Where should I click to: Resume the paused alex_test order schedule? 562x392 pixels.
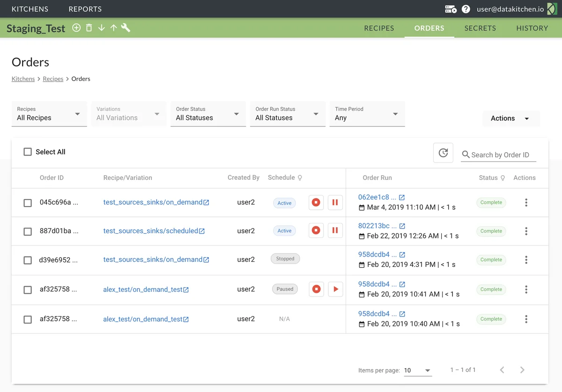(x=335, y=289)
